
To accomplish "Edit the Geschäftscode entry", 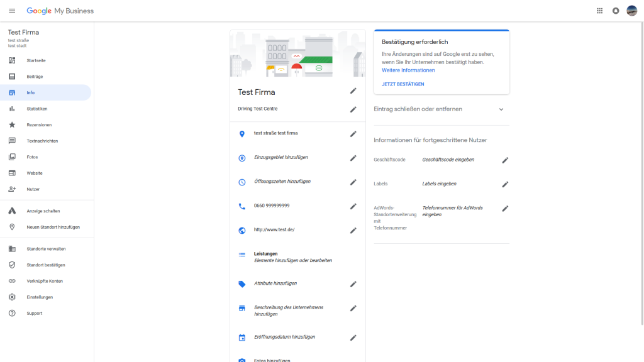I will point(505,160).
